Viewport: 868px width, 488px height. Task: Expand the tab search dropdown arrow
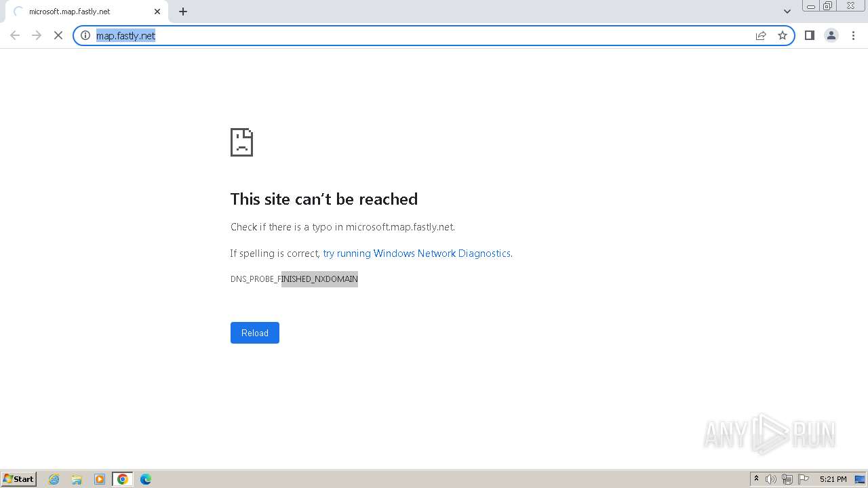pos(787,12)
